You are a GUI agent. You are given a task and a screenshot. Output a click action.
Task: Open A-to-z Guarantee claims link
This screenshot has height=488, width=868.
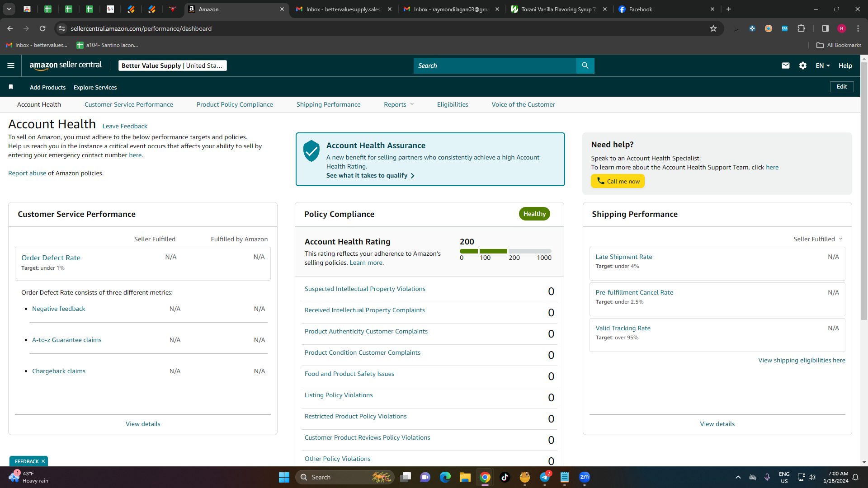pos(67,340)
